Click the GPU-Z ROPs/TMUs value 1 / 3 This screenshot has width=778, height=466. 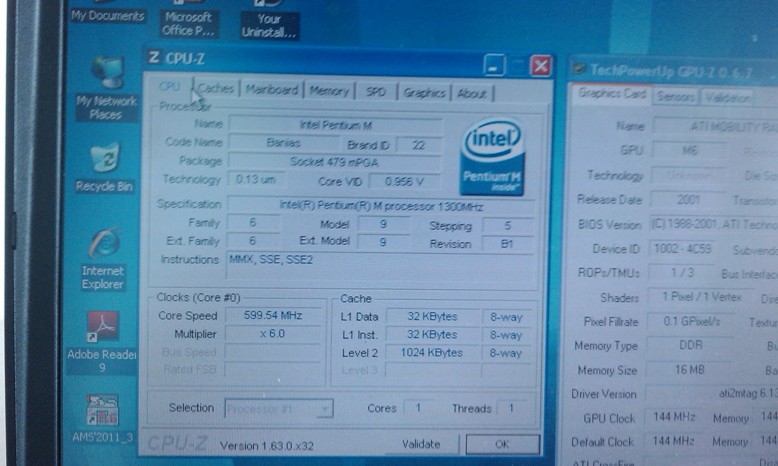pyautogui.click(x=683, y=273)
